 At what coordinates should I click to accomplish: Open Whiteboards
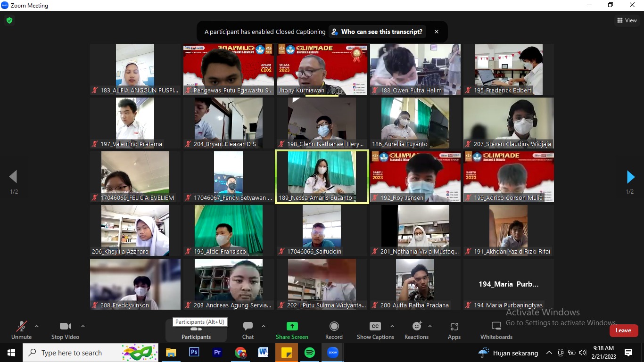click(x=496, y=330)
